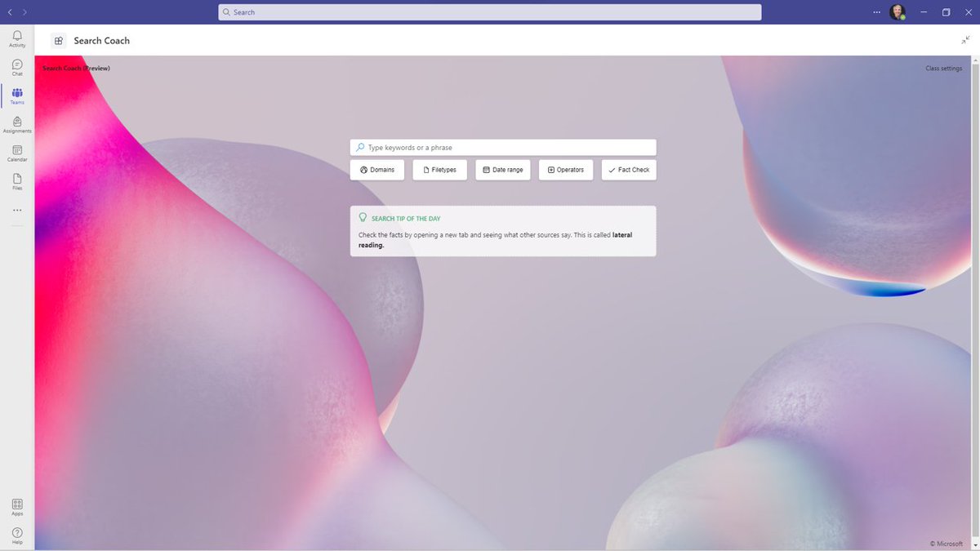Image resolution: width=980 pixels, height=551 pixels.
Task: Go back with the left arrow
Action: point(10,12)
